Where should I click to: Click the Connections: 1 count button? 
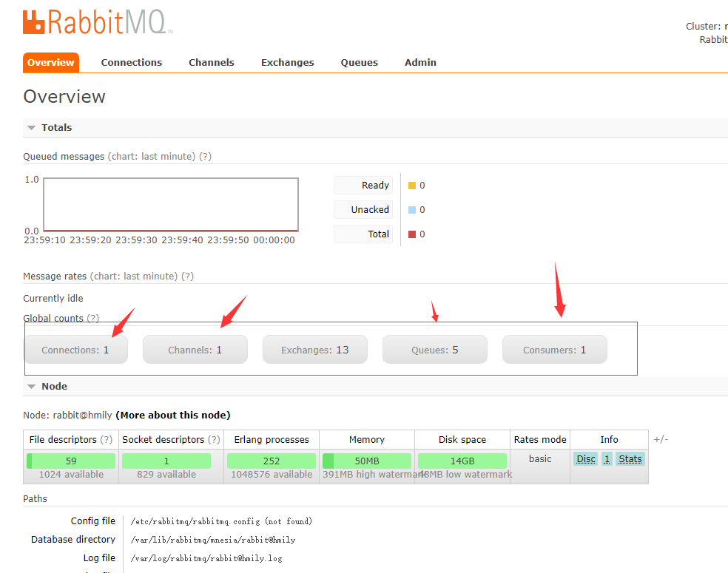click(x=76, y=350)
